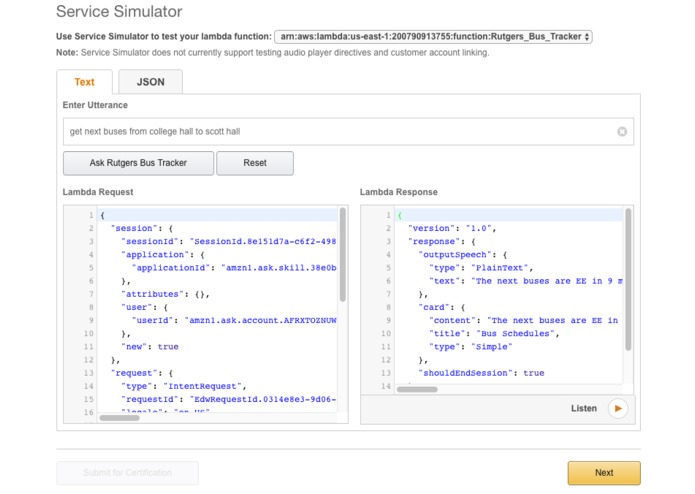695x494 pixels.
Task: Click line number 8 in Lambda Response gutter
Action: coord(386,308)
